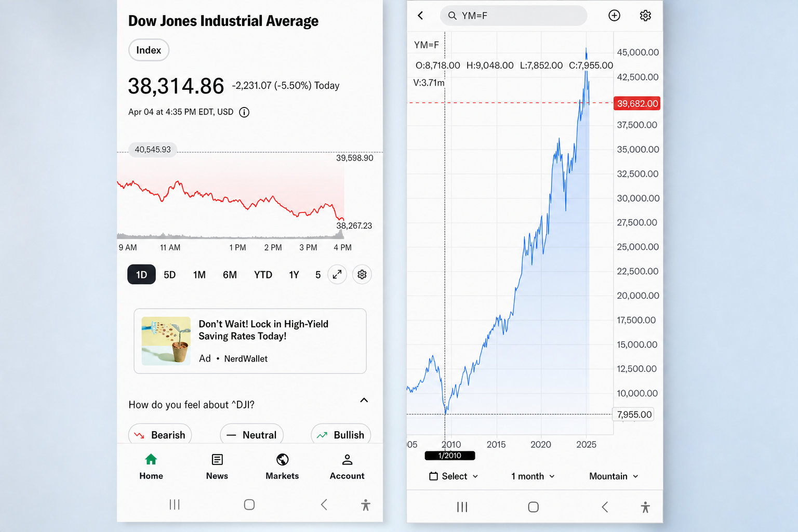Click the YM=F search field
Image resolution: width=798 pixels, height=532 pixels.
pos(514,16)
